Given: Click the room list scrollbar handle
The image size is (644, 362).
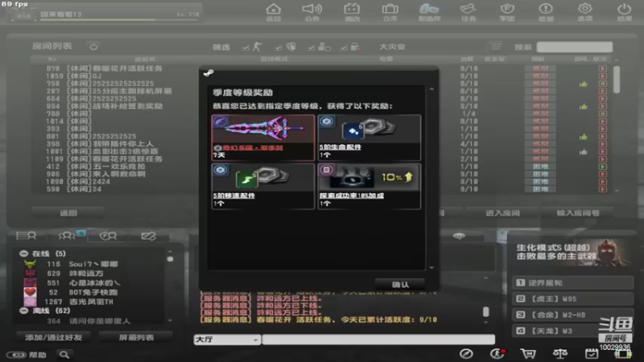Looking at the screenshot, I should [617, 79].
